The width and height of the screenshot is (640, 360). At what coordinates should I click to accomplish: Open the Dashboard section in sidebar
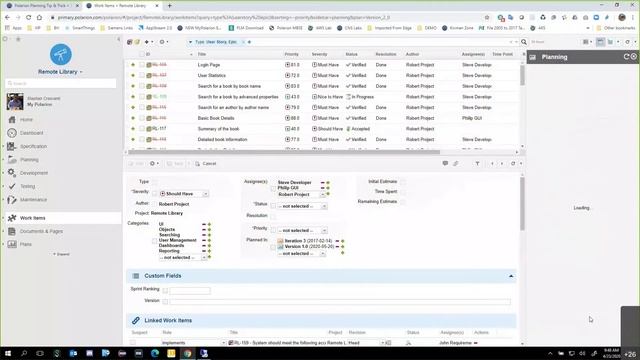pyautogui.click(x=31, y=133)
